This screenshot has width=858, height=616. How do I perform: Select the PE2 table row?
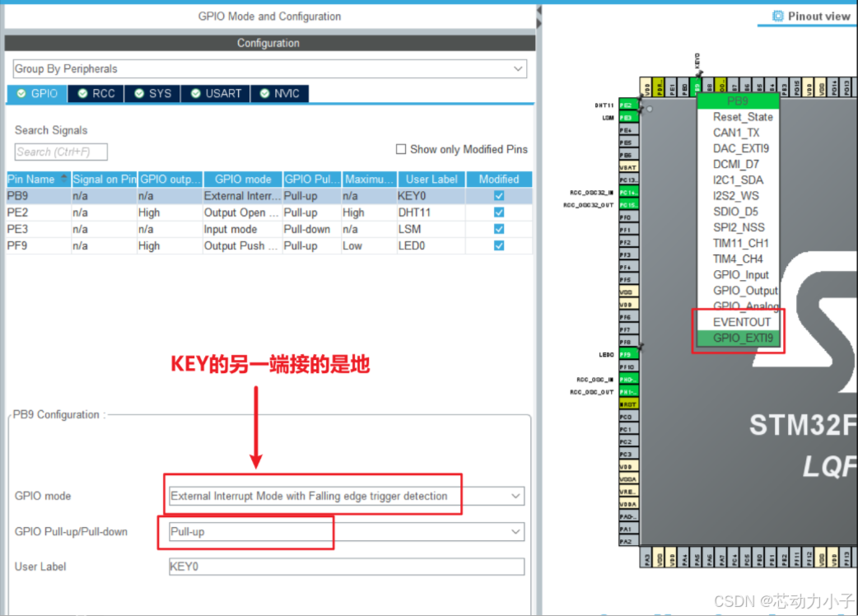[269, 212]
